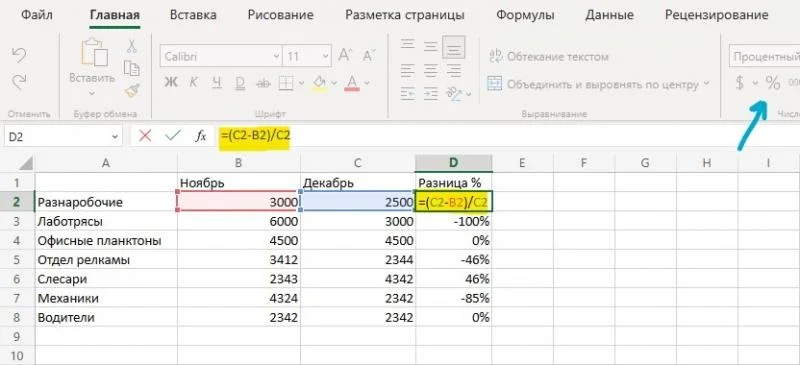Screen dimensions: 800x365
Task: Center text horizontally in cell
Action: pyautogui.click(x=431, y=69)
